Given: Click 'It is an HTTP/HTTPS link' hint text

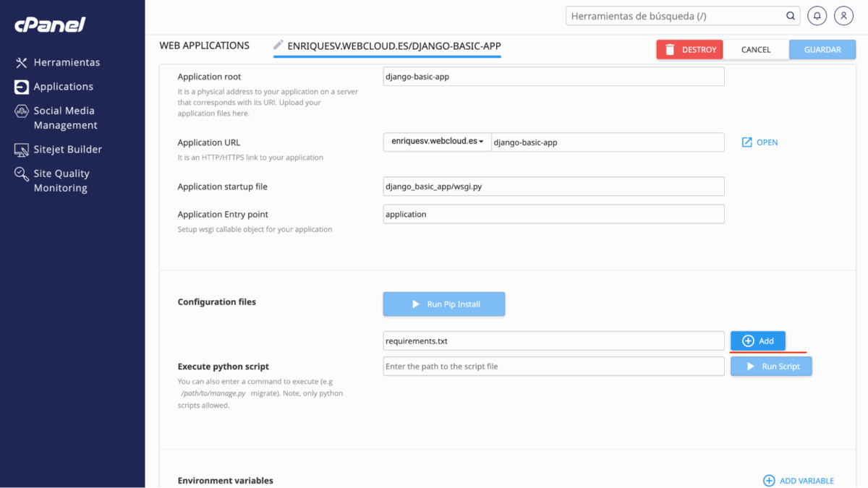Looking at the screenshot, I should [250, 157].
